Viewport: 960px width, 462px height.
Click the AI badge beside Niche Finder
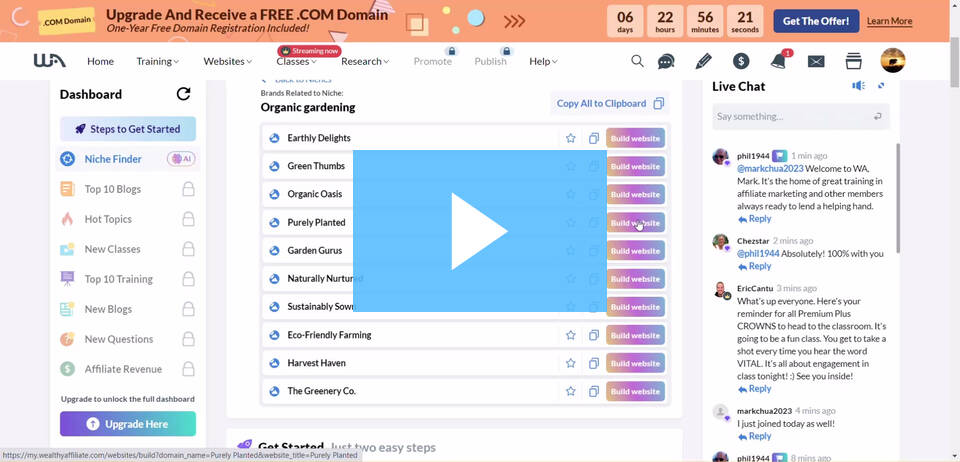[x=181, y=159]
